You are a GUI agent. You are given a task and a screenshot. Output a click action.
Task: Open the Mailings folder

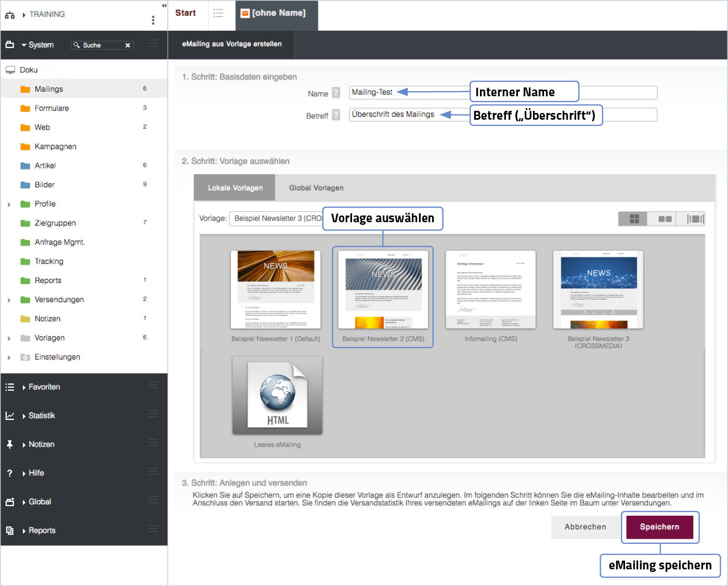[48, 89]
